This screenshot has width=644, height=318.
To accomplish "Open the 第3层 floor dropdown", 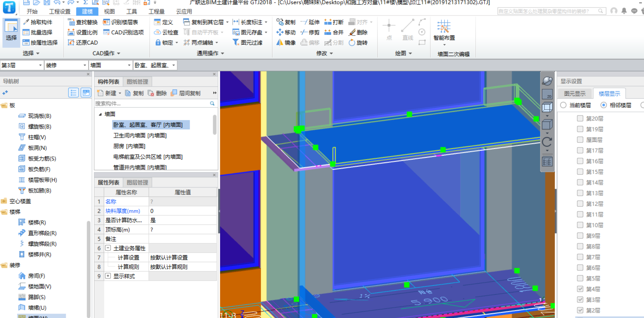I will tap(22, 65).
